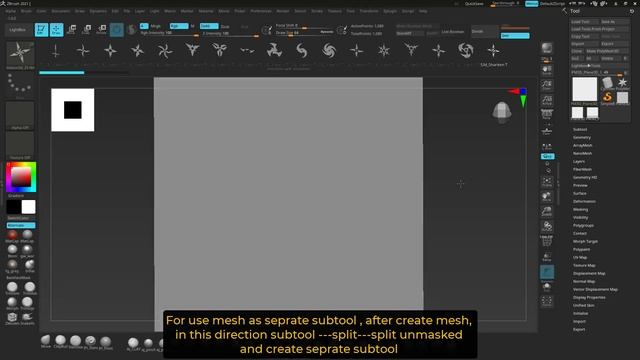Click the Sculptris Pro icon
Screen dimensions: 640x360
(x=131, y=30)
